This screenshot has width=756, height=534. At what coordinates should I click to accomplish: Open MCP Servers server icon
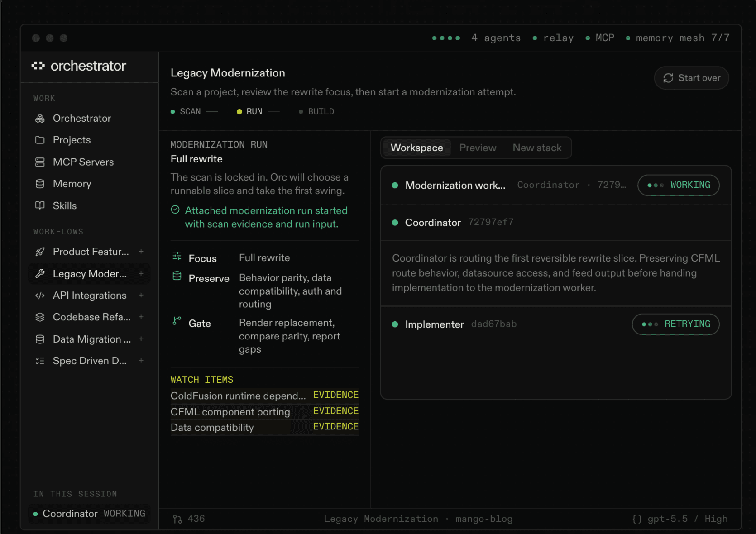click(40, 162)
